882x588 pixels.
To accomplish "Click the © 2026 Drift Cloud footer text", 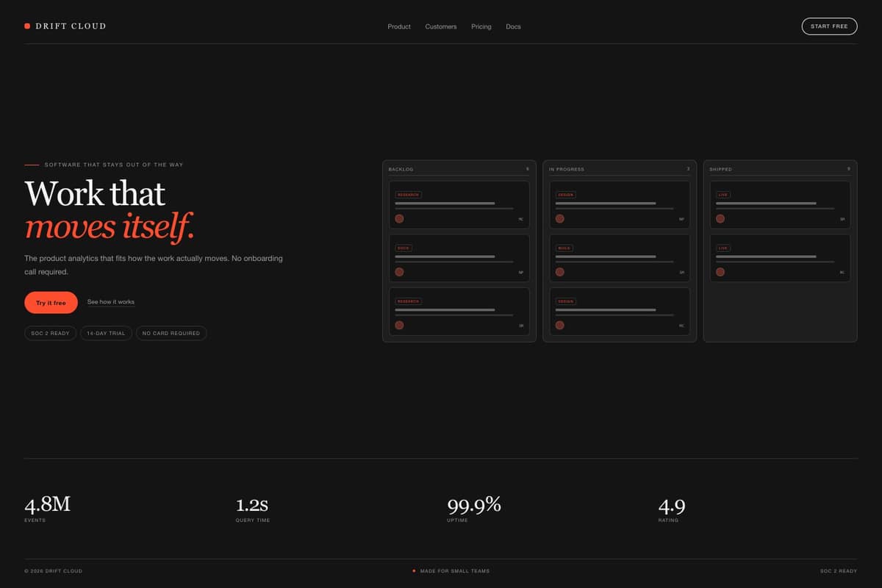I will [53, 571].
